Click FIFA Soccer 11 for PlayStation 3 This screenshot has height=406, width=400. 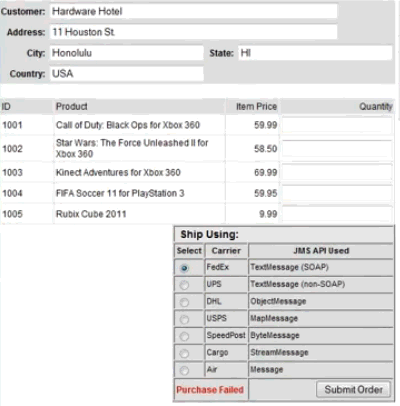tap(120, 193)
